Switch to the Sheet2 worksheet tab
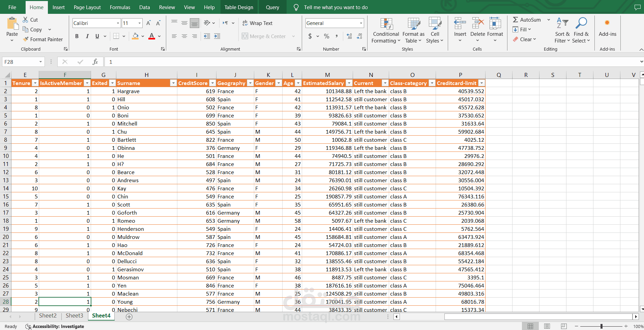This screenshot has height=330, width=644. [48, 315]
